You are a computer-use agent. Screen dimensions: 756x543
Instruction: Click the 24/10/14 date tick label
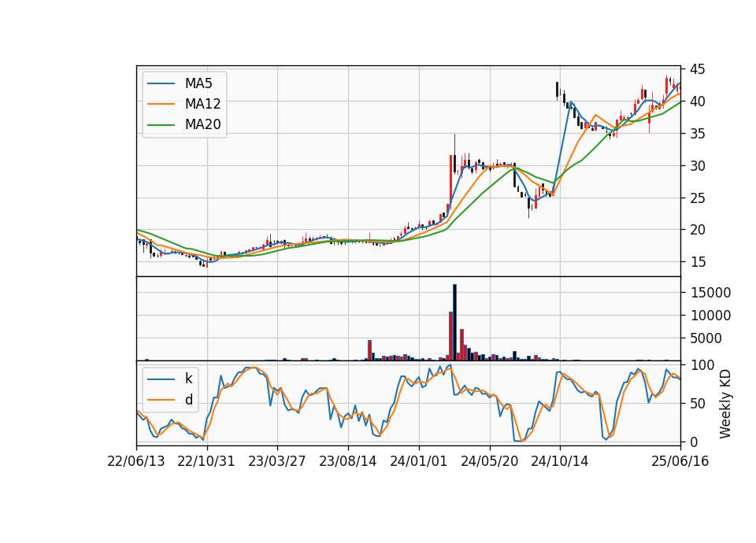560,461
